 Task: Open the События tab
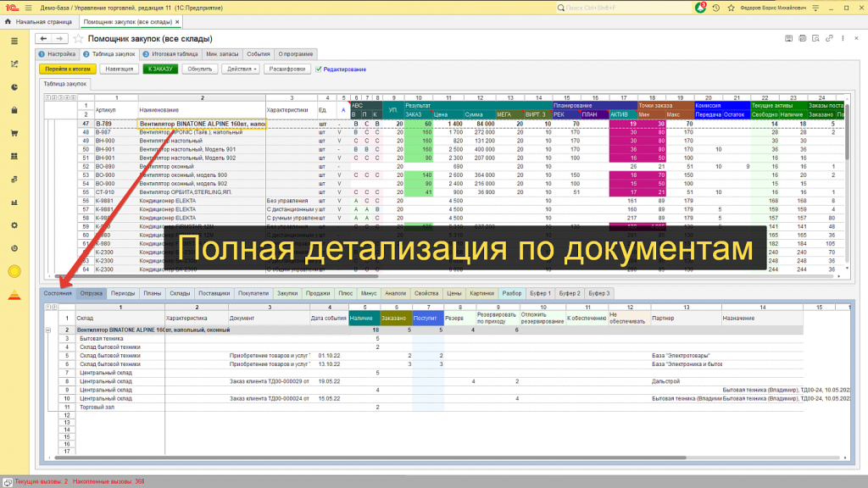click(258, 54)
